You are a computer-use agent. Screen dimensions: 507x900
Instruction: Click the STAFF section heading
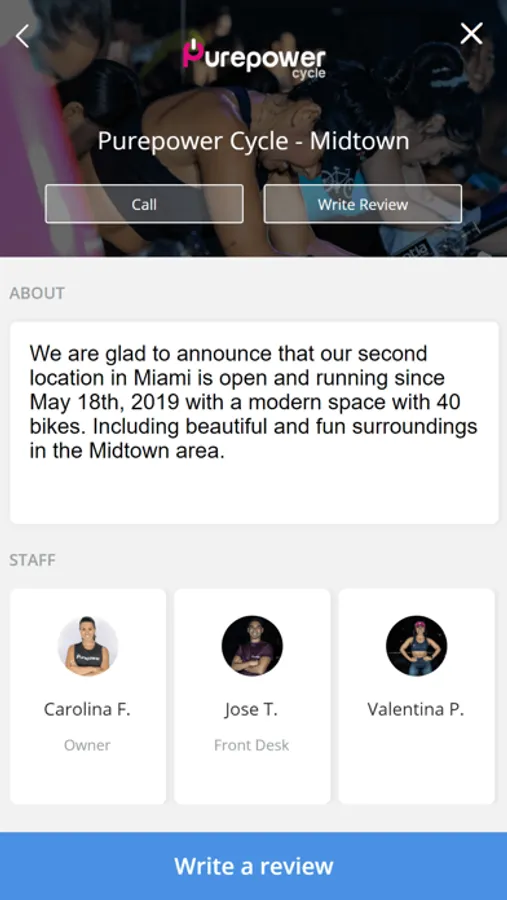[x=32, y=560]
